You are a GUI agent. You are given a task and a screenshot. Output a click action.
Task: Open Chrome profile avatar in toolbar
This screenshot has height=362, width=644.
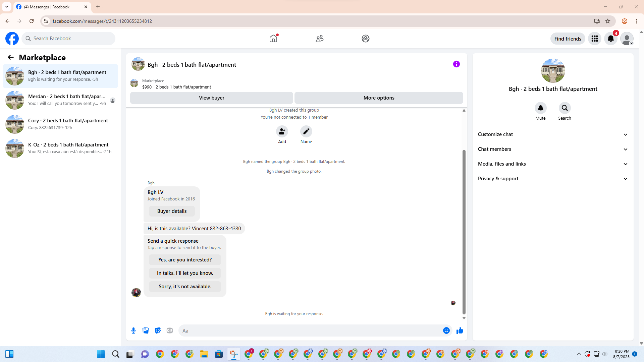point(625,21)
